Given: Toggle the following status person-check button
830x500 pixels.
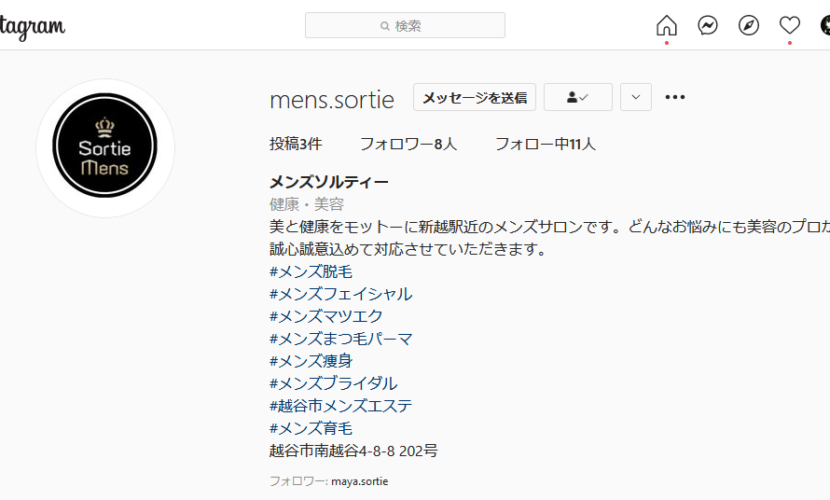Looking at the screenshot, I should coord(578,97).
